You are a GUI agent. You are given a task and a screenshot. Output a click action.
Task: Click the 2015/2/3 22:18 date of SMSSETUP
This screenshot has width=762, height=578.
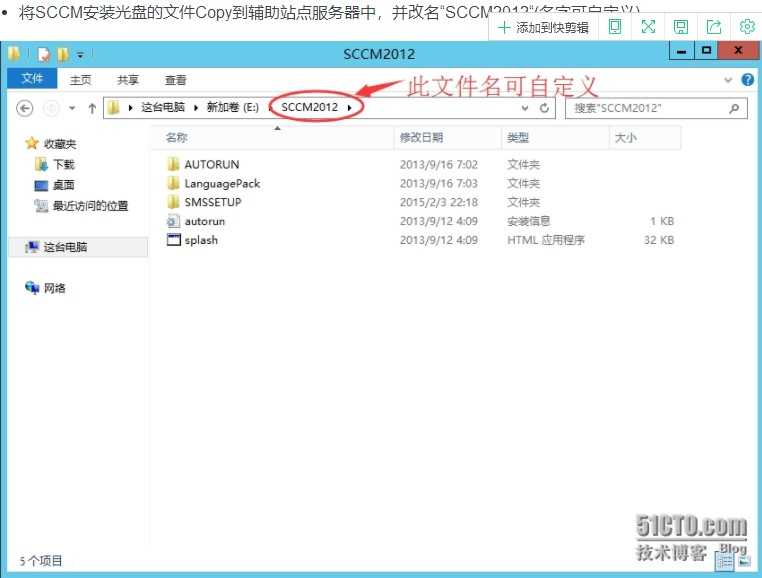439,202
